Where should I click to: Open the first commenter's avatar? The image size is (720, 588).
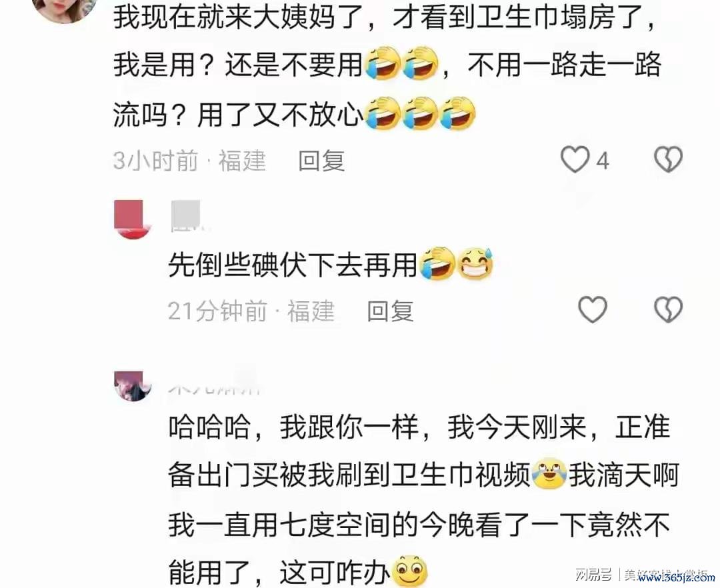[64, 9]
